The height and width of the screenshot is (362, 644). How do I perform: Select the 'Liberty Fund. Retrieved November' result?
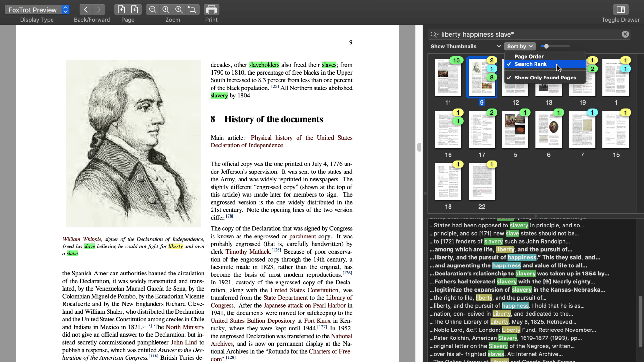coord(513,330)
